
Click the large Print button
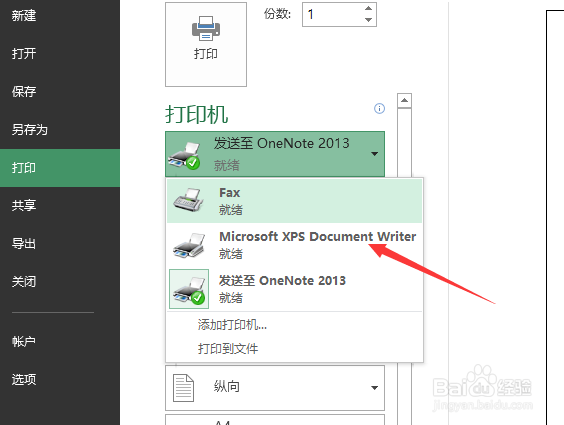(206, 44)
